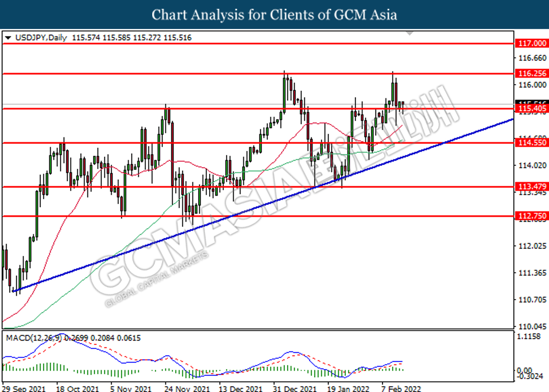
Task: Click the 115.405 red price label
Action: pos(532,108)
